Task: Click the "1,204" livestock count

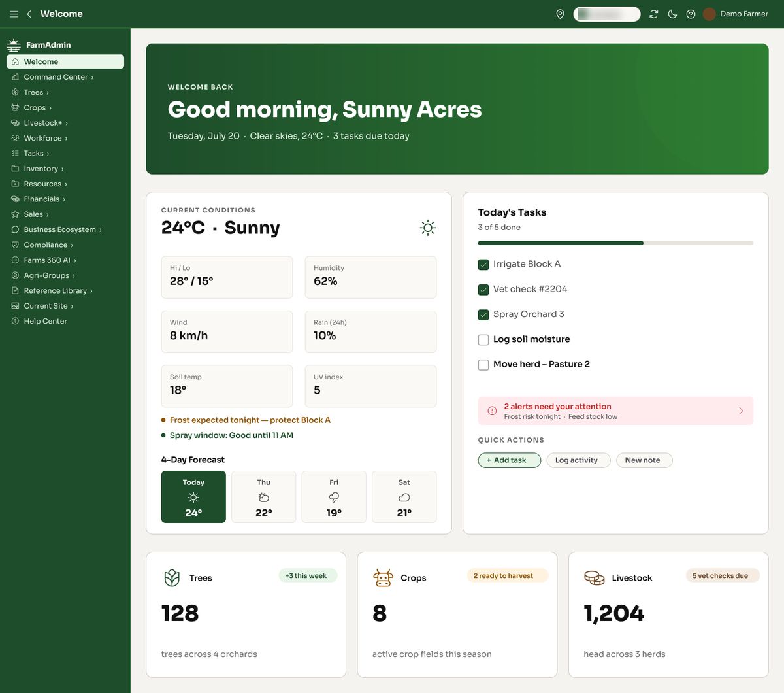Action: tap(614, 613)
